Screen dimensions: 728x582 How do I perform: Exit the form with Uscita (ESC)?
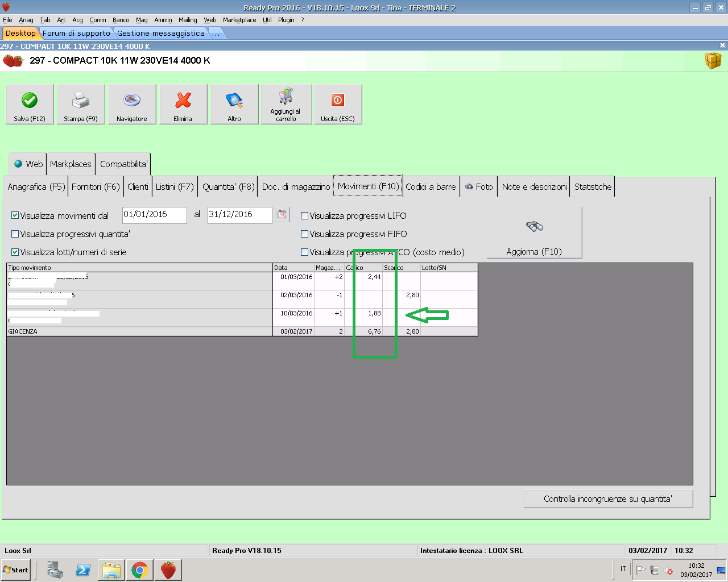[x=338, y=104]
